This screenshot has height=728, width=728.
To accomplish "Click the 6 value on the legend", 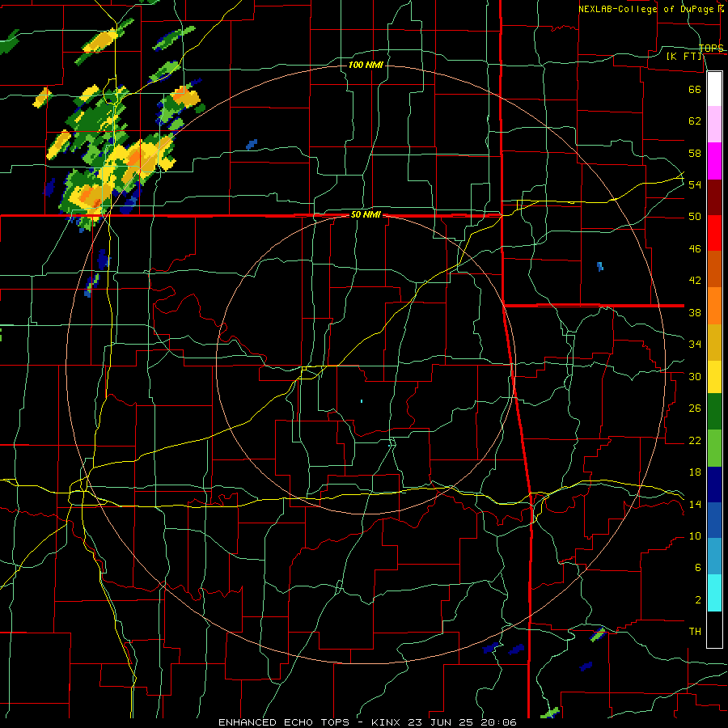I will click(x=697, y=567).
